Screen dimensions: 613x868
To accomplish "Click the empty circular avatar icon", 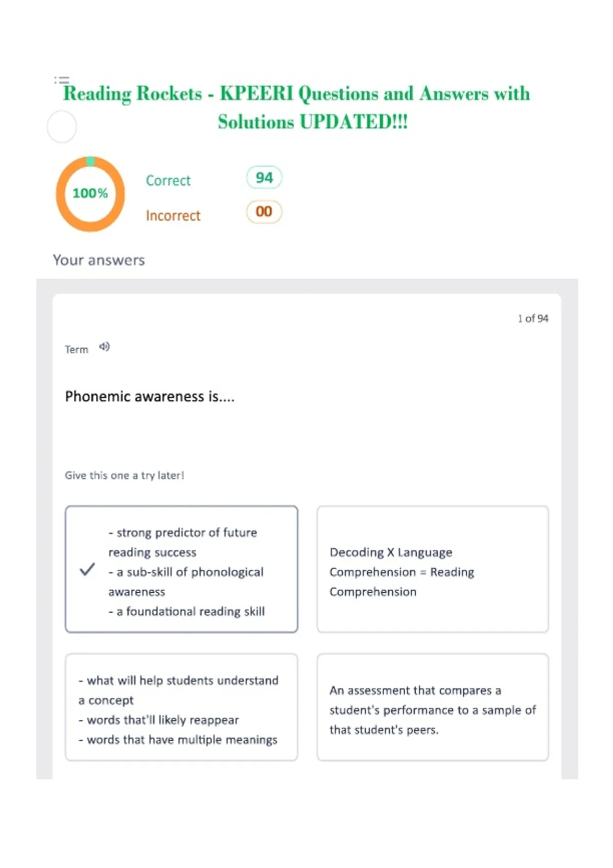I will click(62, 127).
